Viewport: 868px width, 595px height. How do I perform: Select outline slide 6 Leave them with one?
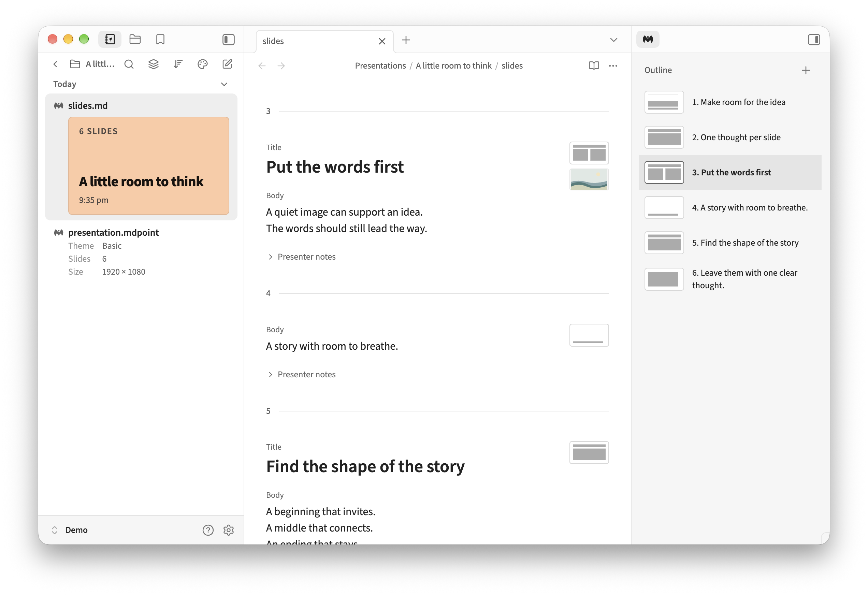(730, 279)
